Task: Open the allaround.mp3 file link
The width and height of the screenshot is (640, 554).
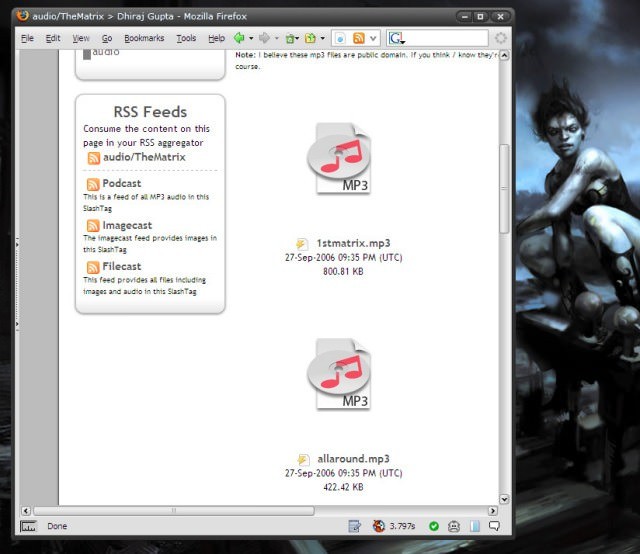Action: coord(353,459)
